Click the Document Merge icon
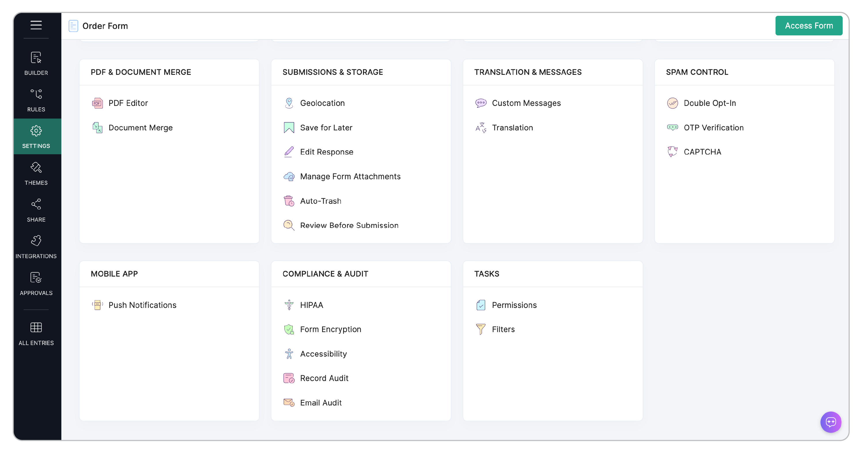Viewport: 868px width, 457px height. point(97,127)
